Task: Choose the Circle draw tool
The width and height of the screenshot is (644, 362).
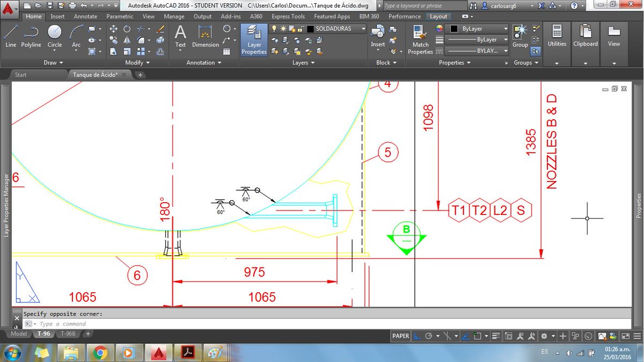Action: (x=55, y=37)
